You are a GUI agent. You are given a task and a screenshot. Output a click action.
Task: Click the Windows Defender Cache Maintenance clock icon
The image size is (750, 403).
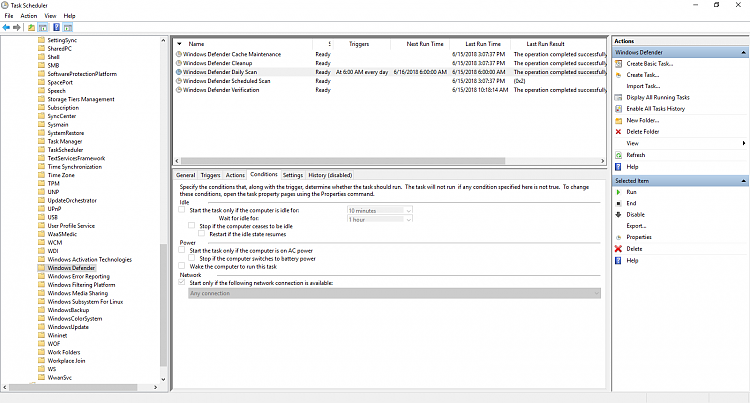click(x=179, y=54)
